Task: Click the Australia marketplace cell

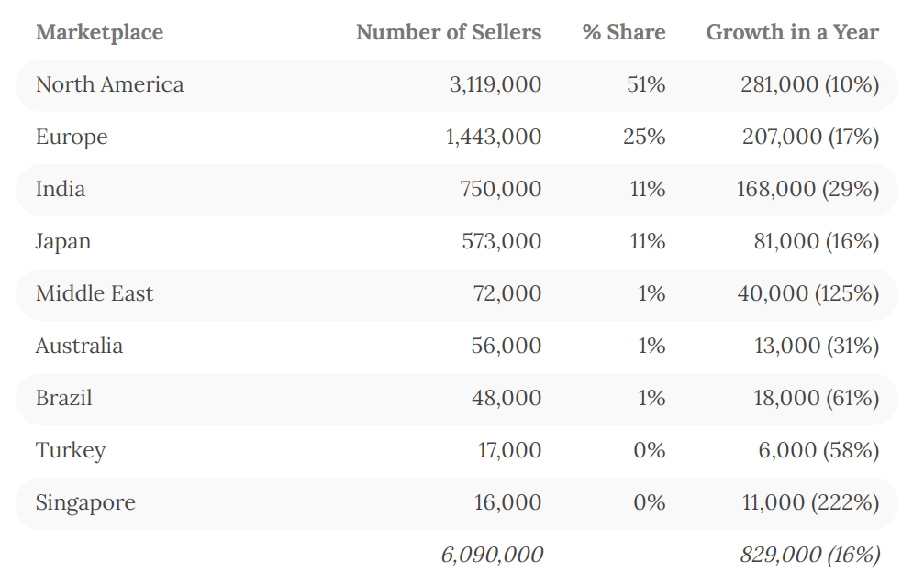Action: (79, 346)
